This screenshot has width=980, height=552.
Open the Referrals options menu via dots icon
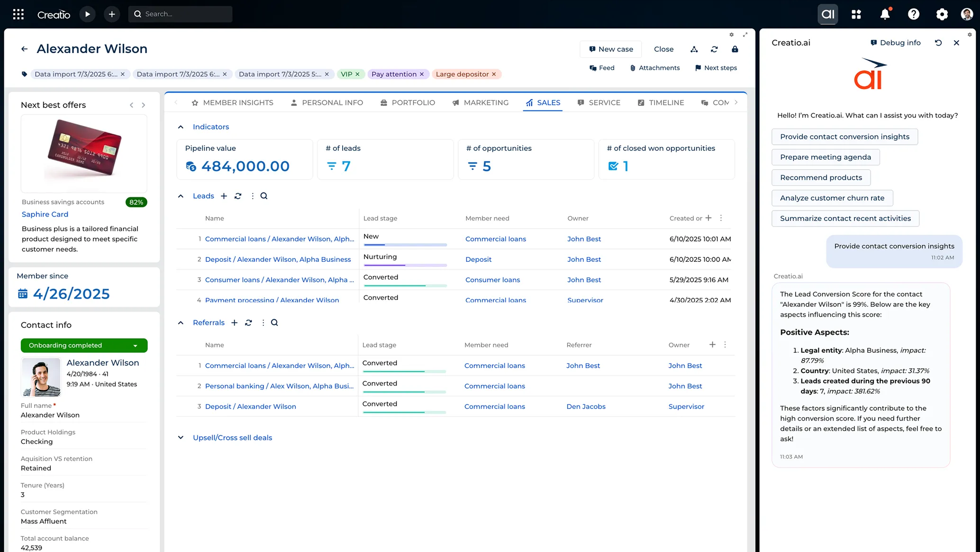[263, 322]
